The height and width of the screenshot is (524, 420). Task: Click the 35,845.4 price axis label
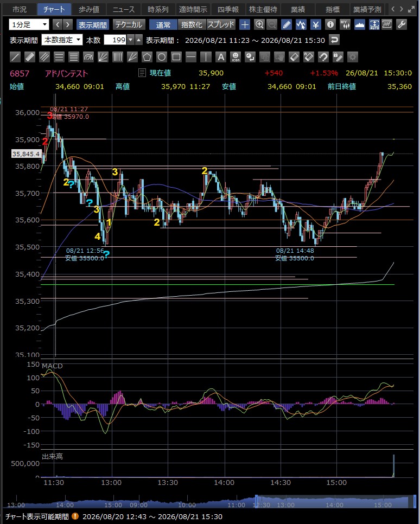point(26,154)
